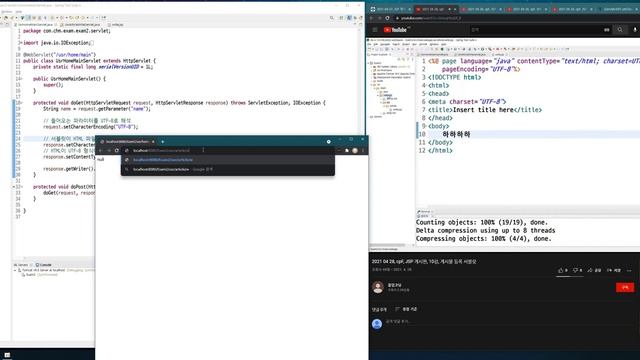Click 'Insert title here' in JSP code
Screen dimensions: 640x360
[483, 110]
